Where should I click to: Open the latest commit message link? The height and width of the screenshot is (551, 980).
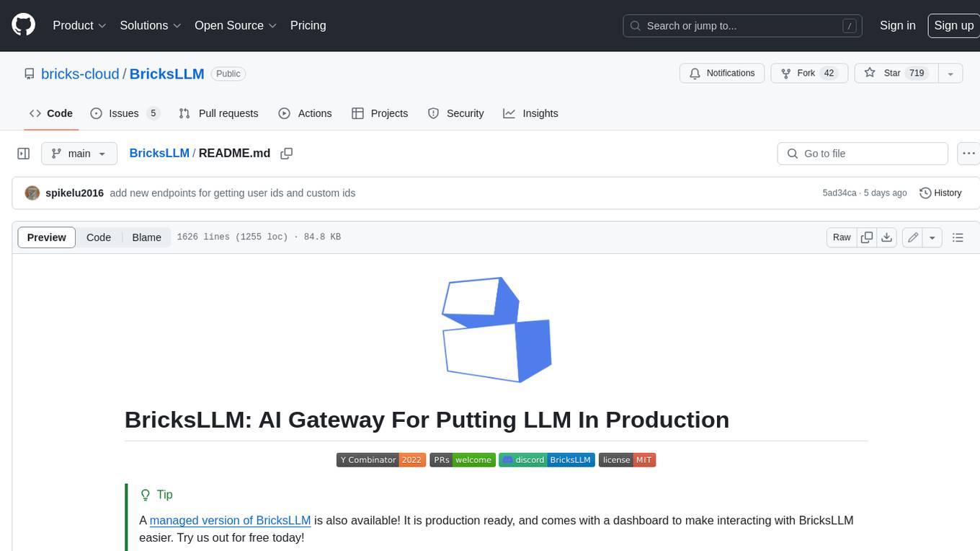click(233, 193)
